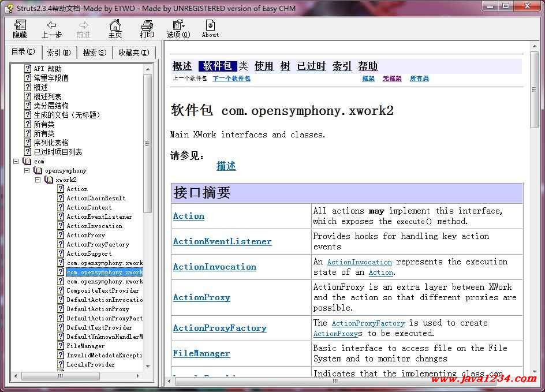Switch to the 索引 (Index) tab
545x392 pixels.
point(59,53)
